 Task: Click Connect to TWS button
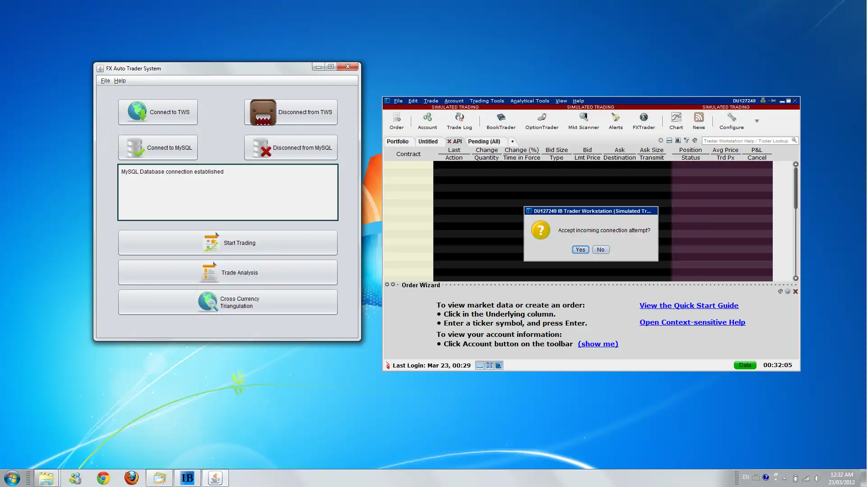[158, 112]
